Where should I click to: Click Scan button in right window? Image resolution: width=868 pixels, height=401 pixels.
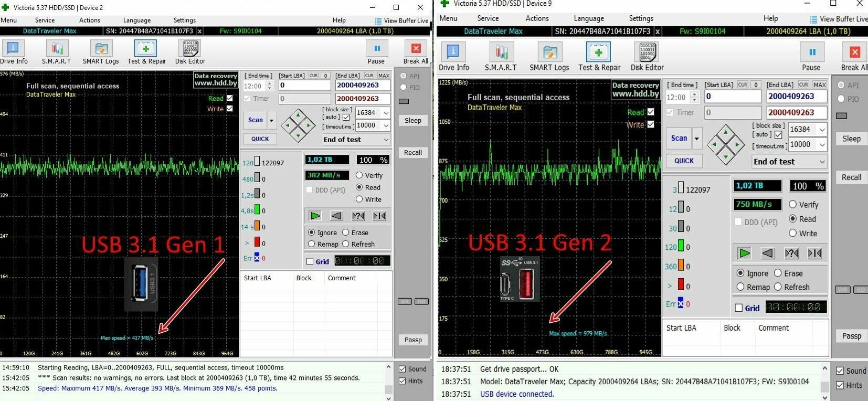tap(679, 139)
